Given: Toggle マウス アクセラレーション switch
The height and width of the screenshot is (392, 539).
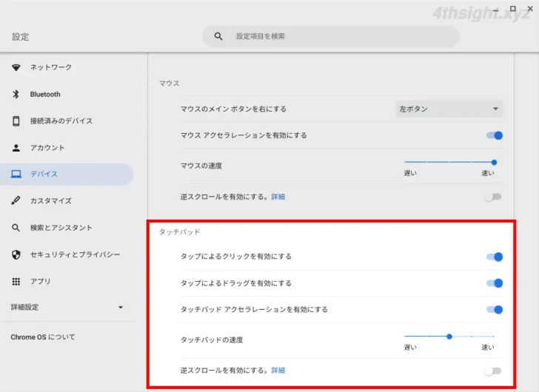Looking at the screenshot, I should tap(495, 135).
